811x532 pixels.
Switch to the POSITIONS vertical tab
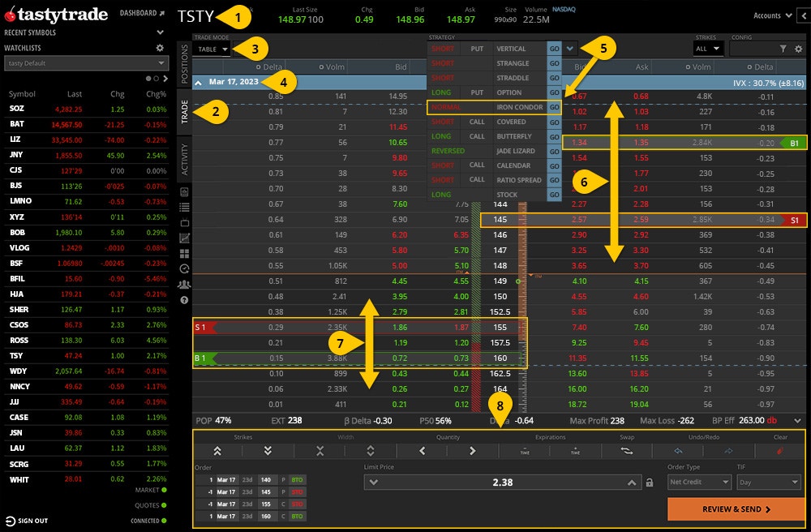coord(184,64)
